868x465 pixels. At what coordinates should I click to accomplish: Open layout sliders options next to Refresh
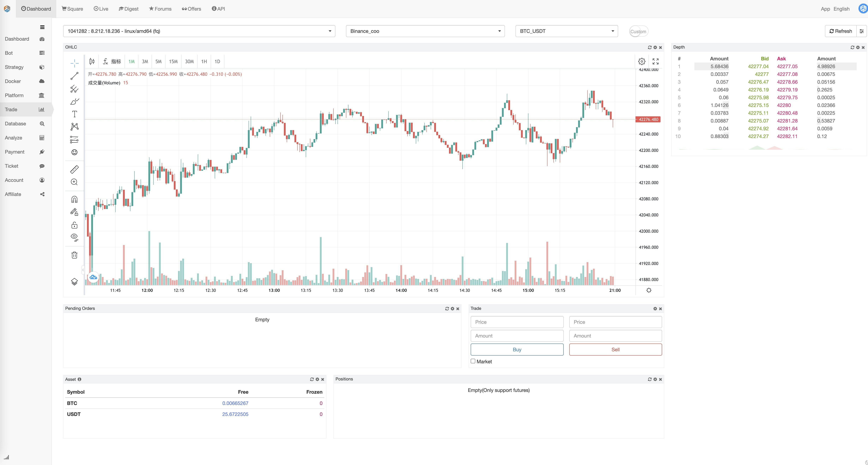(862, 31)
